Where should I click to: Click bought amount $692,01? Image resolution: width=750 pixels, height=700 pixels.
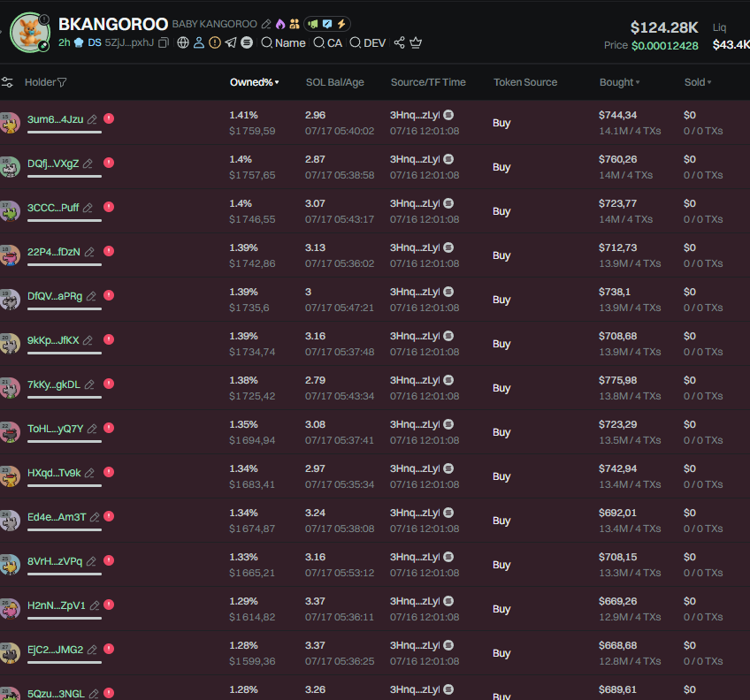(x=618, y=513)
